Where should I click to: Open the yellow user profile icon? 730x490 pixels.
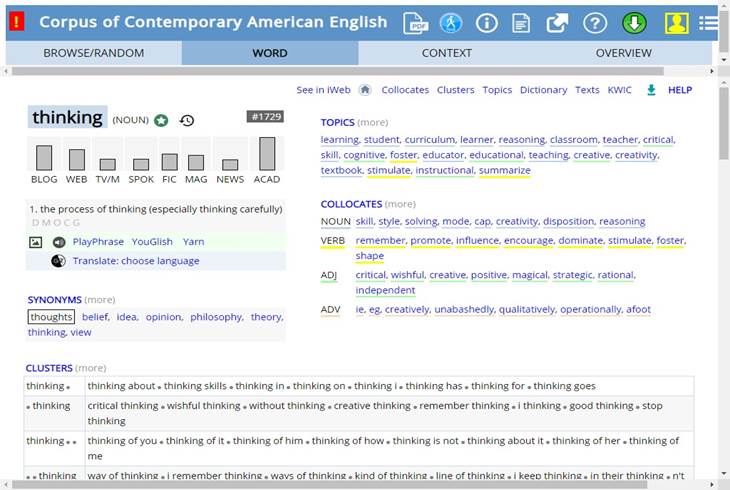tap(676, 23)
